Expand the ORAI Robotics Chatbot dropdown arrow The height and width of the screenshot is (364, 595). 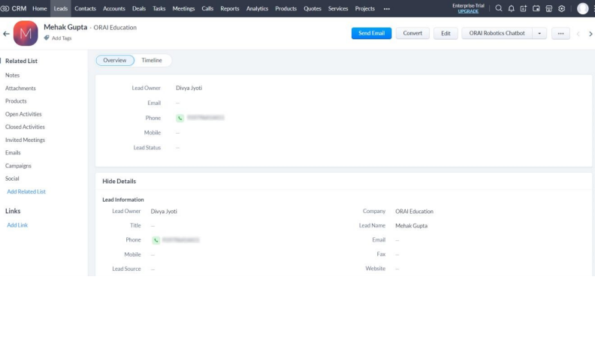coord(539,34)
